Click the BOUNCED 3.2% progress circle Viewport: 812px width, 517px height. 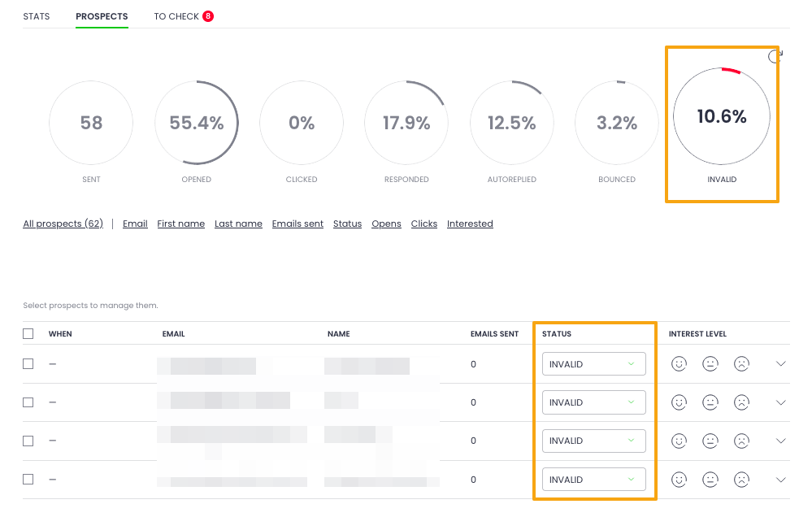point(616,123)
